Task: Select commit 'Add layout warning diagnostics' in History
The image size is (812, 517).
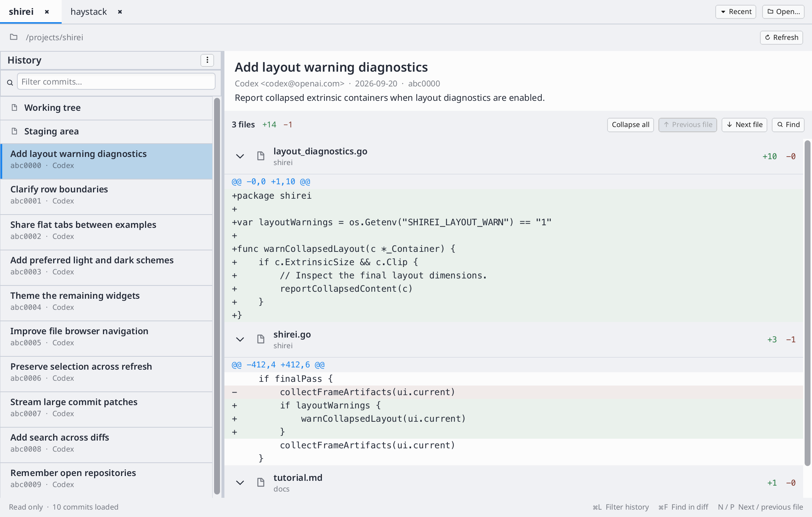Action: (106, 161)
